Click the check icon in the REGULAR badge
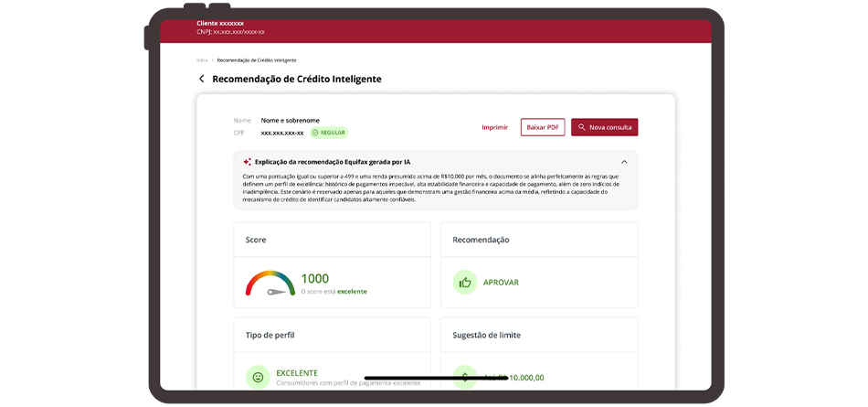 click(x=315, y=133)
